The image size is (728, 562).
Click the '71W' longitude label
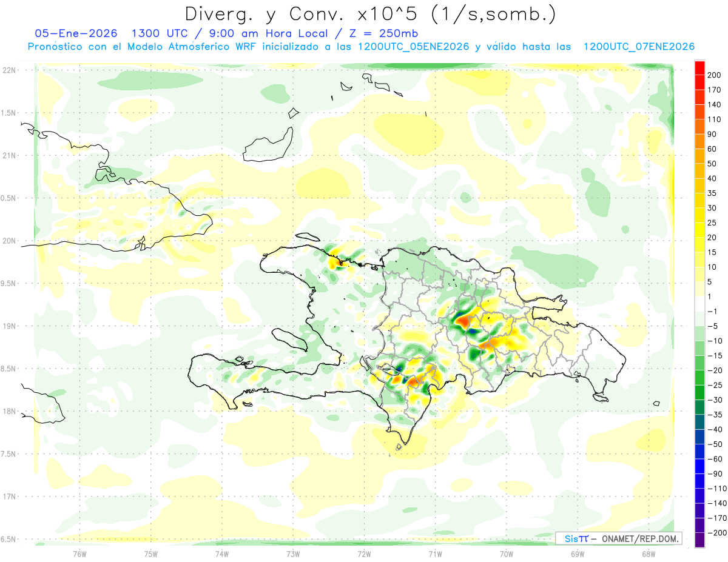click(435, 554)
